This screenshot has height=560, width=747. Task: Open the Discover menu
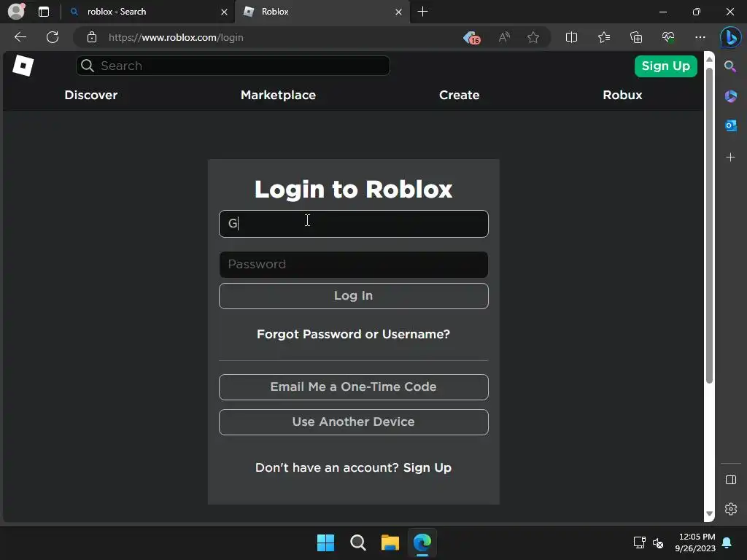pyautogui.click(x=91, y=95)
